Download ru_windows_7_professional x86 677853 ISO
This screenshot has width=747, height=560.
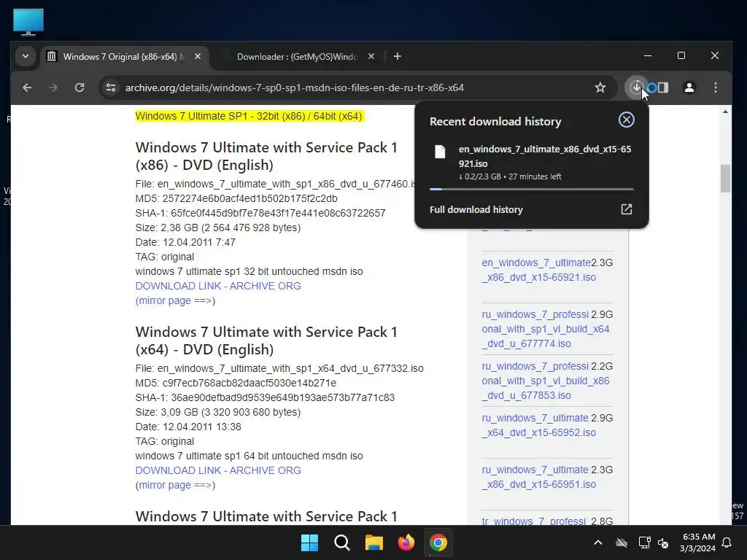pyautogui.click(x=546, y=381)
